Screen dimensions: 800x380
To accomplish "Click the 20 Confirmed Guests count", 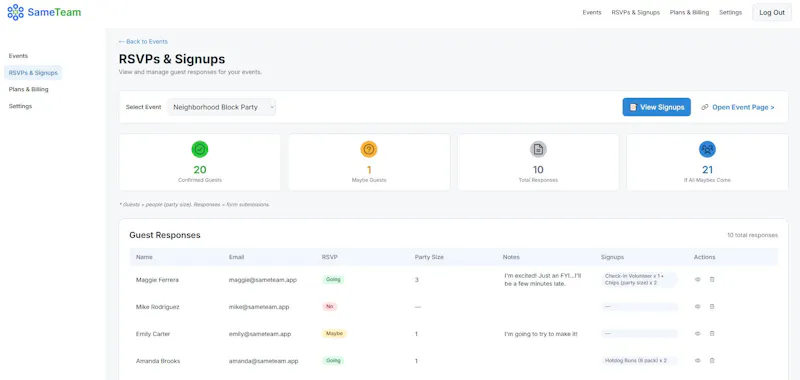I will click(x=199, y=170).
